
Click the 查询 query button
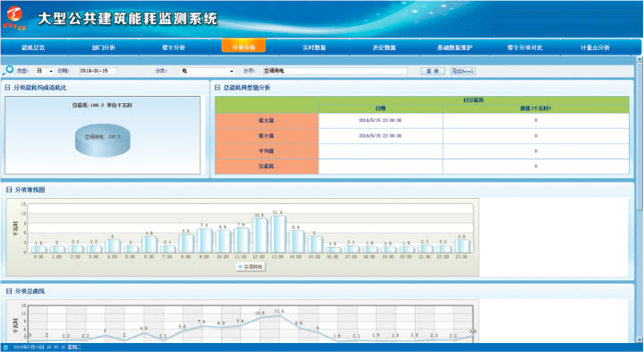point(433,71)
